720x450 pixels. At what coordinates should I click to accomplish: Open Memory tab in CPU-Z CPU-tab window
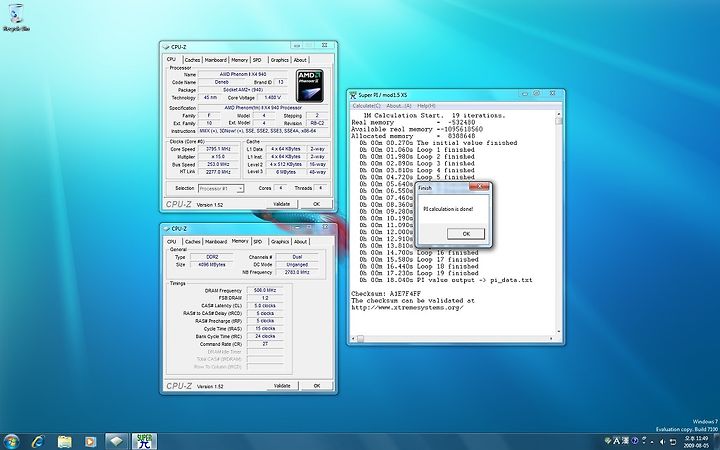pyautogui.click(x=239, y=60)
